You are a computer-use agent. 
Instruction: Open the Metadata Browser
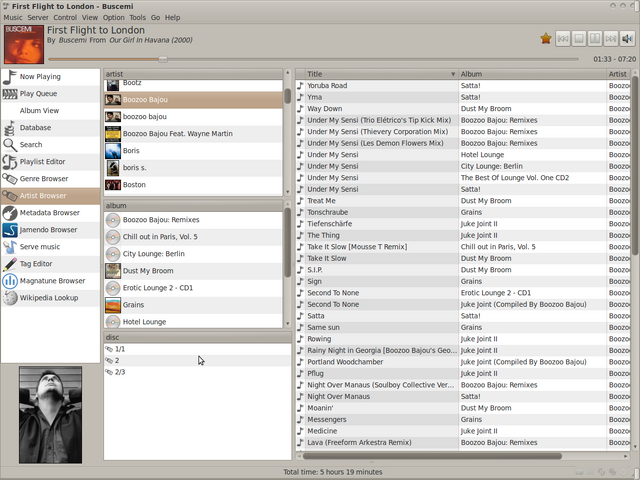(51, 213)
